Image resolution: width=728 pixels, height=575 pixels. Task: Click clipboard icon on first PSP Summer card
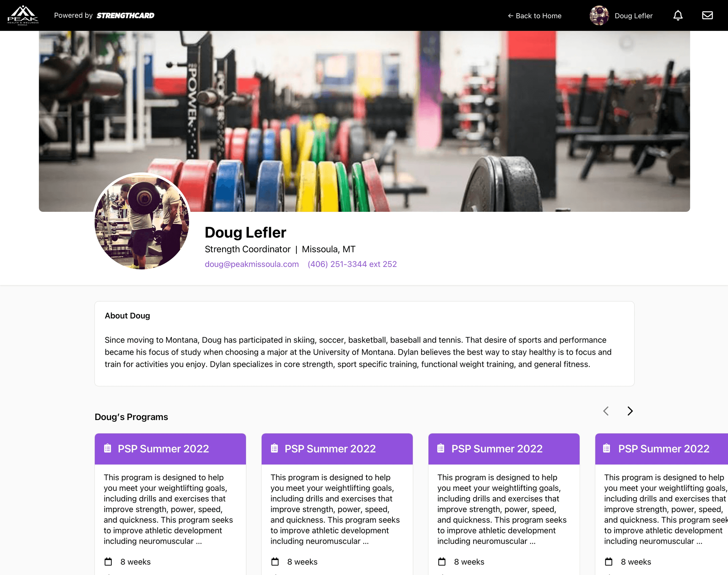pos(107,448)
